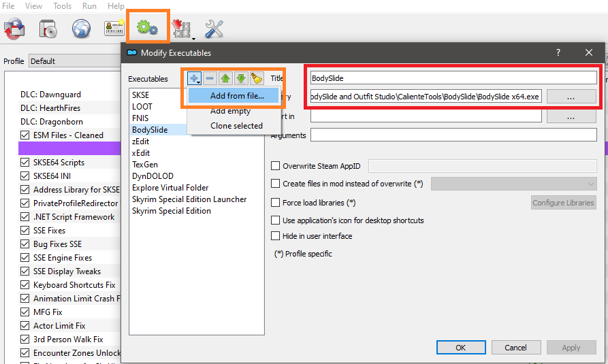Uncheck SSE Fixes mod checkbox

click(25, 230)
